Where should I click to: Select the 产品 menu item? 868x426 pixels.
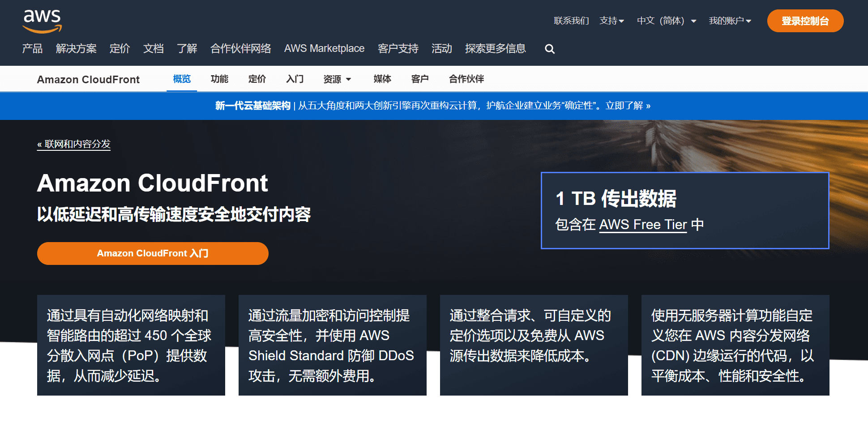(32, 49)
